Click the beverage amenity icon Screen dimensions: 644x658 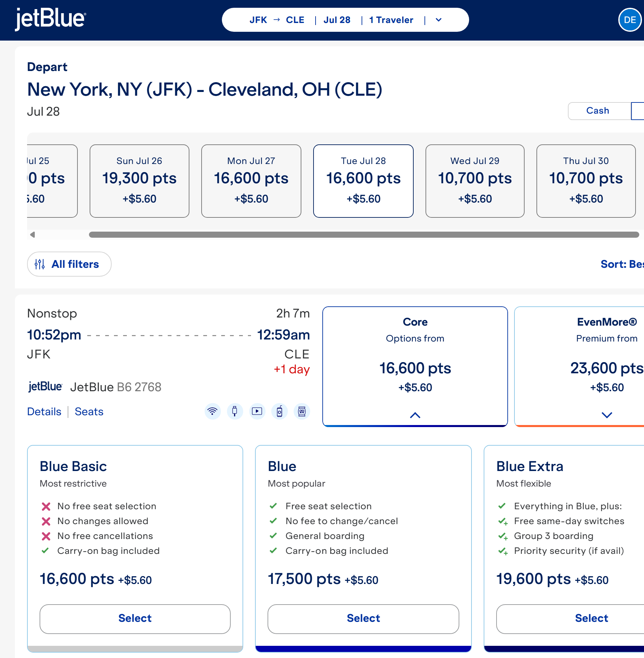pos(279,411)
